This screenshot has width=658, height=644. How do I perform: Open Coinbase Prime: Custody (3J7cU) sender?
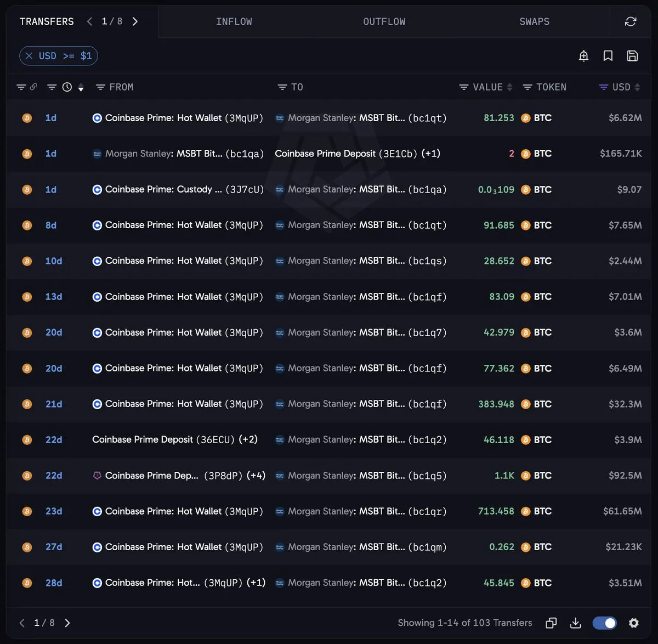click(x=178, y=189)
